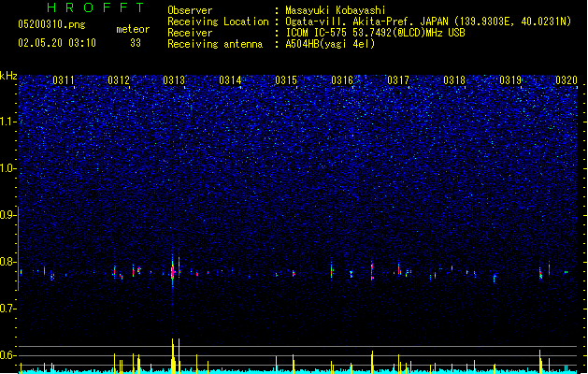Image resolution: width=588 pixels, height=374 pixels.
Task: Click the kHz axis unit label
Action: click(8, 76)
